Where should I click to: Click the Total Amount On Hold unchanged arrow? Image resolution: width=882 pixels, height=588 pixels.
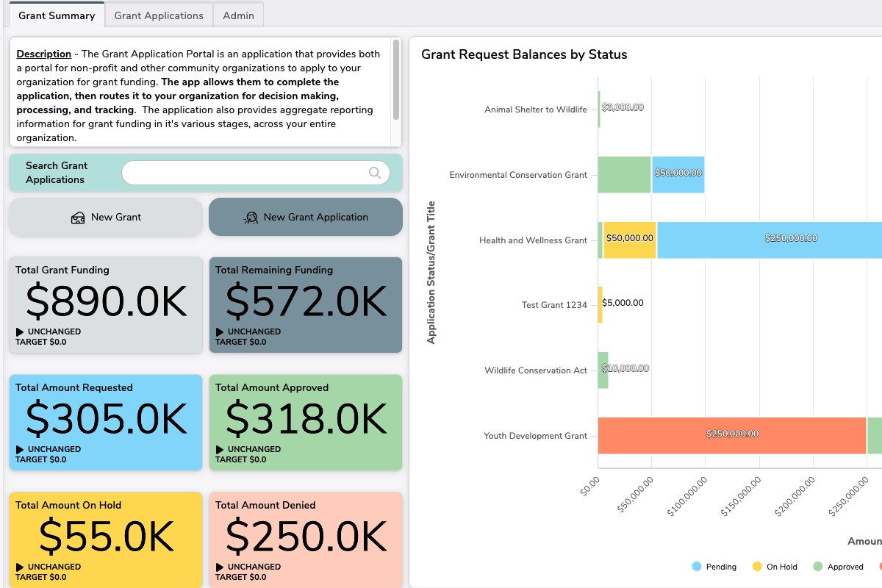(21, 567)
